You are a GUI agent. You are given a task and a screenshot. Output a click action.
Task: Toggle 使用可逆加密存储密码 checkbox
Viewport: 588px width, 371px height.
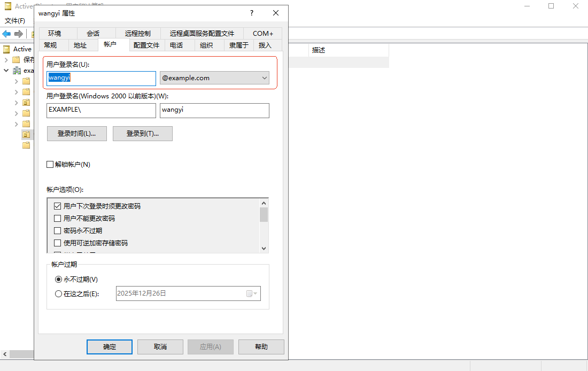point(57,243)
